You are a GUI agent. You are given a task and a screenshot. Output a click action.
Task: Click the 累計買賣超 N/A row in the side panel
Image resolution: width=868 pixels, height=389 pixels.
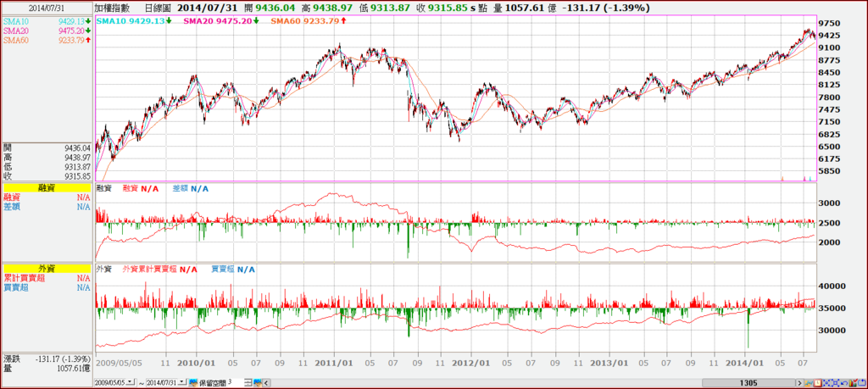[46, 278]
